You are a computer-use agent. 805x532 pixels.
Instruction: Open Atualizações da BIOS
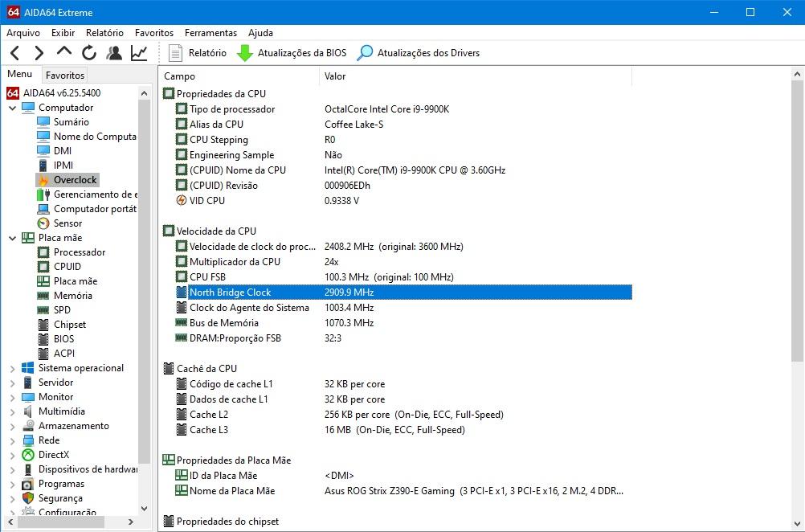click(291, 53)
